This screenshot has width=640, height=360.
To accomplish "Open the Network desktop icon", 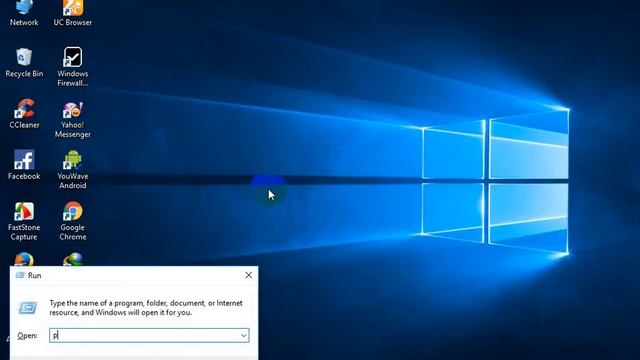I will tap(24, 13).
